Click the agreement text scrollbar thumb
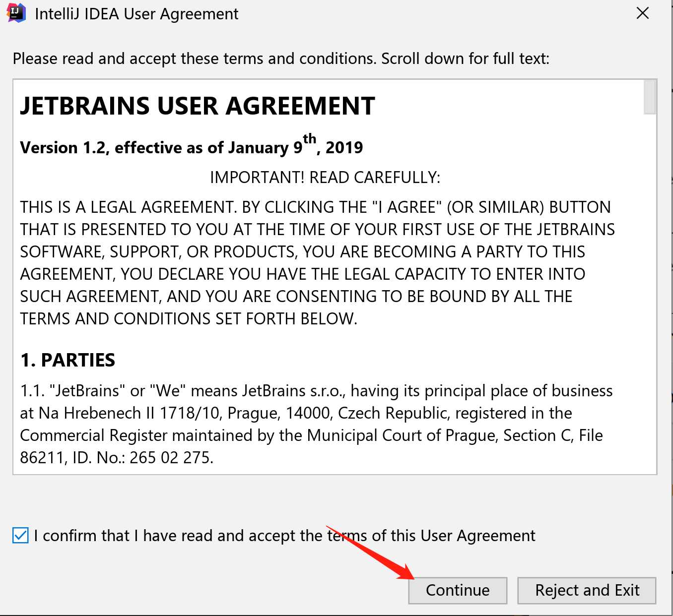The image size is (673, 616). pos(650,98)
